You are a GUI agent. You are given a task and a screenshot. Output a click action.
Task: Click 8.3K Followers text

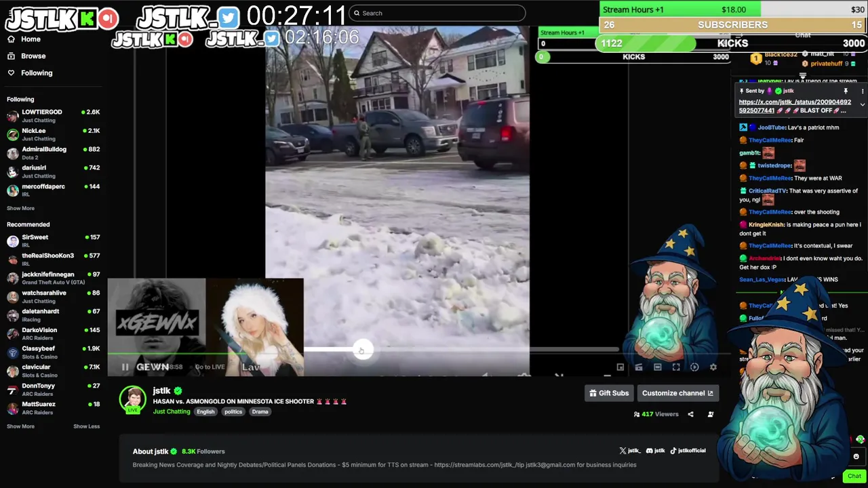pyautogui.click(x=203, y=451)
